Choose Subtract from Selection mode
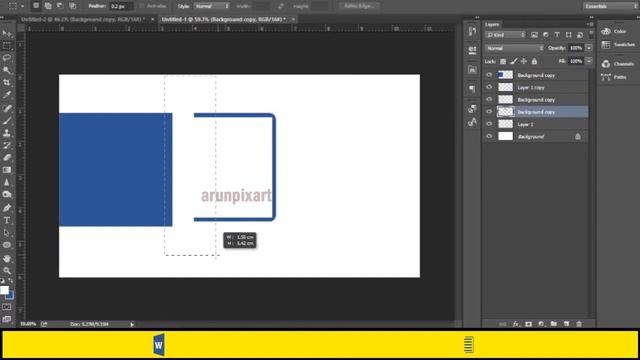Screen dimensions: 640x360 (60, 6)
